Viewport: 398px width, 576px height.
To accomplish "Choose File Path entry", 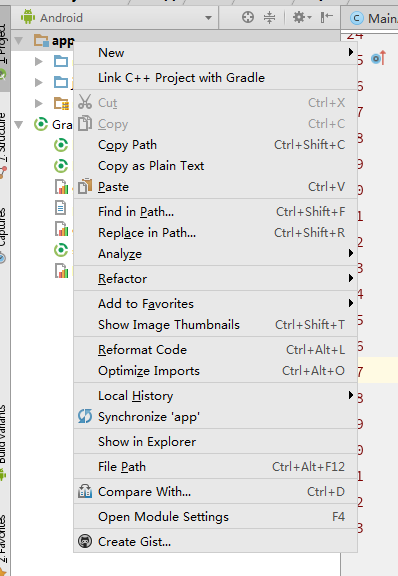I will pyautogui.click(x=215, y=467).
